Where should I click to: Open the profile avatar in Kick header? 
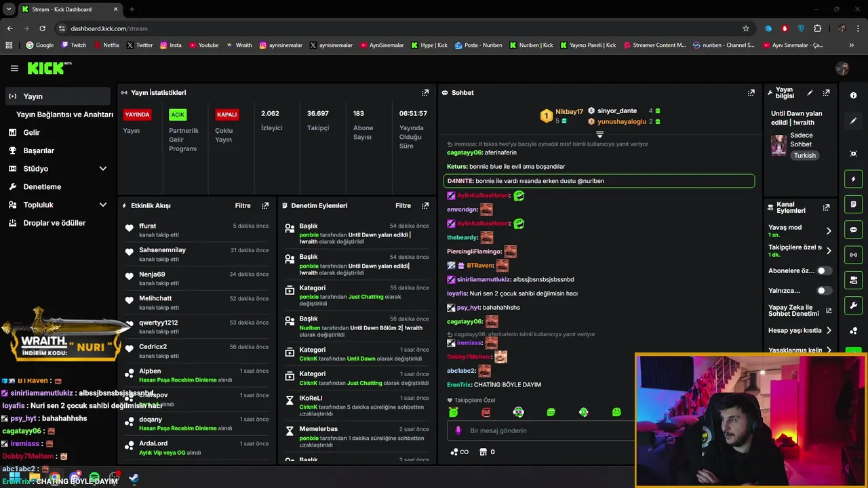pyautogui.click(x=842, y=68)
